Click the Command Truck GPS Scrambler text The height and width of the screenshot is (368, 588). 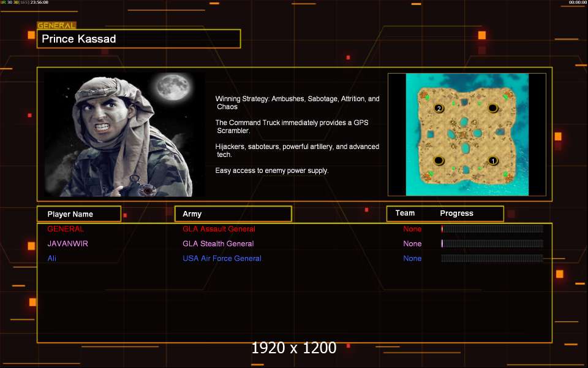(292, 126)
